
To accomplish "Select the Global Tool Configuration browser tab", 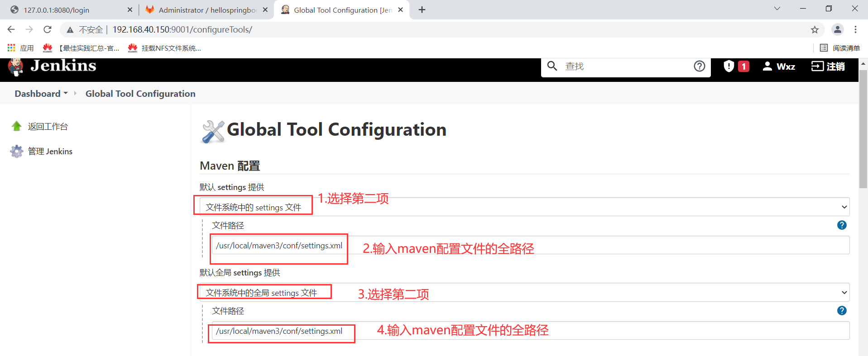I will [342, 10].
